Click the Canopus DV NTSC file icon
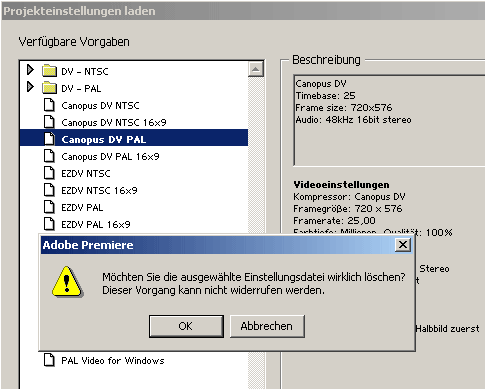 click(x=49, y=105)
